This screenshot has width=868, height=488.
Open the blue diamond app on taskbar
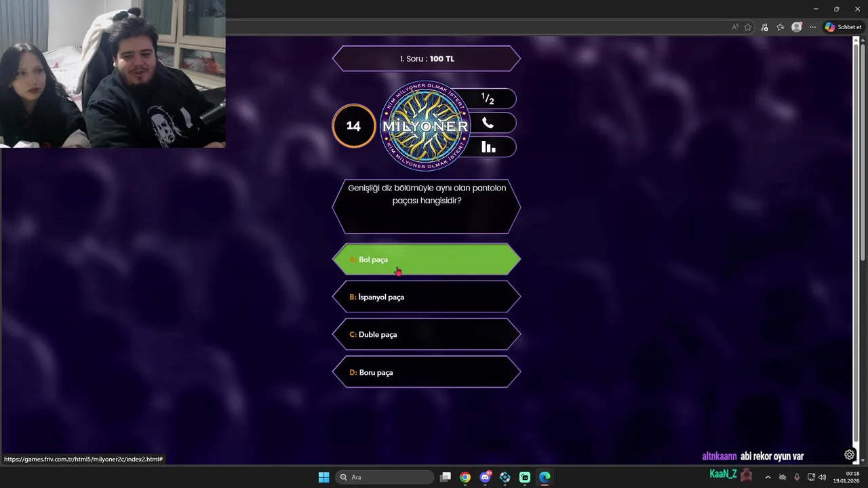click(505, 477)
